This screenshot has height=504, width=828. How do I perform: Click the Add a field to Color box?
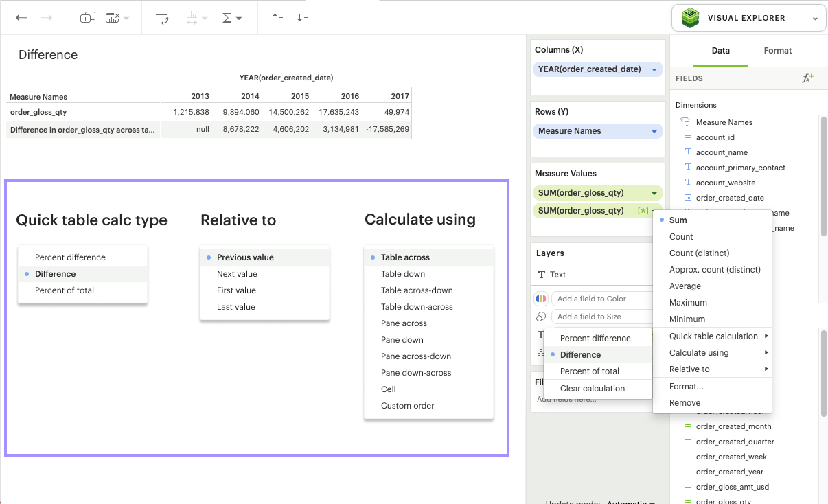point(601,299)
